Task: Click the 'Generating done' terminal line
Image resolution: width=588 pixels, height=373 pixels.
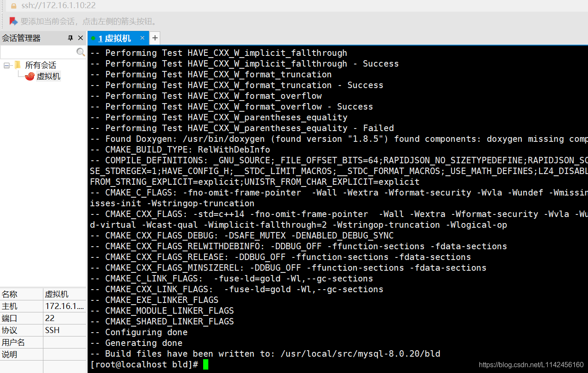Action: [136, 343]
